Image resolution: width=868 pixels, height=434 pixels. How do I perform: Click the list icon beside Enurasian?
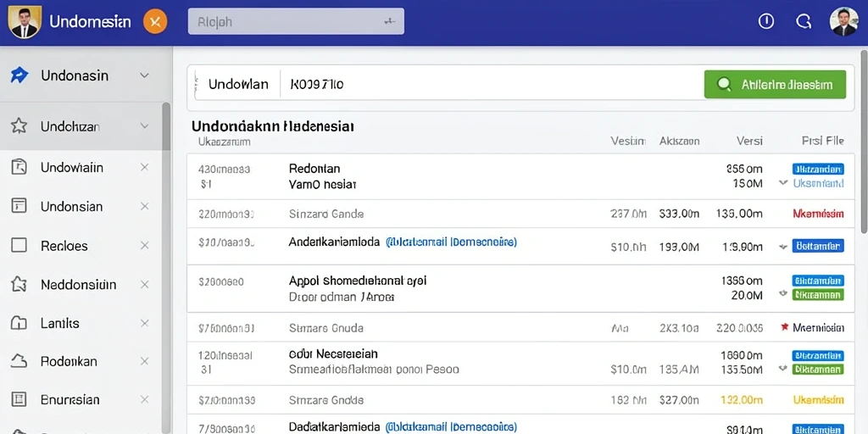[x=19, y=399]
